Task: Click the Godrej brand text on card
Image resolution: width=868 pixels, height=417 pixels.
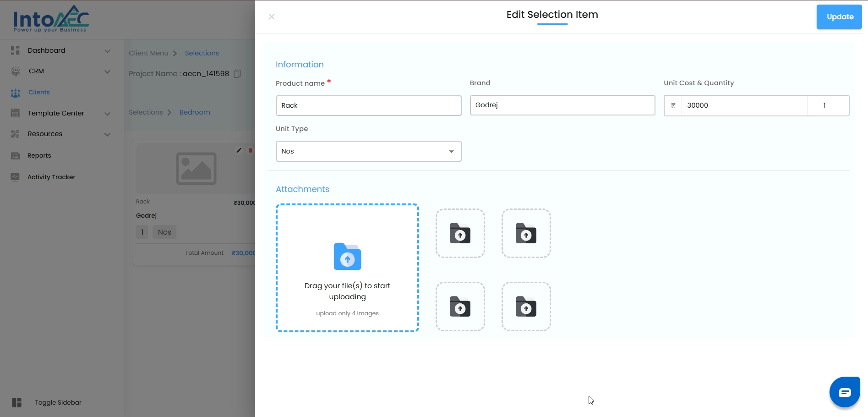Action: tap(146, 215)
